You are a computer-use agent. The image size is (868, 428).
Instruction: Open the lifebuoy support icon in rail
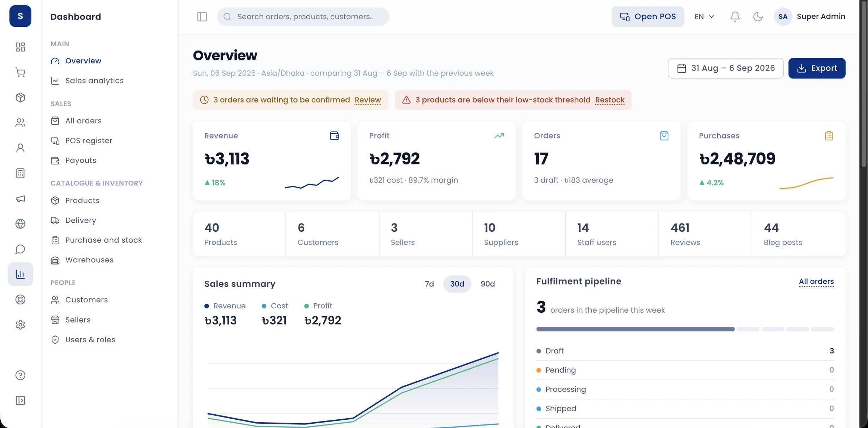[20, 299]
